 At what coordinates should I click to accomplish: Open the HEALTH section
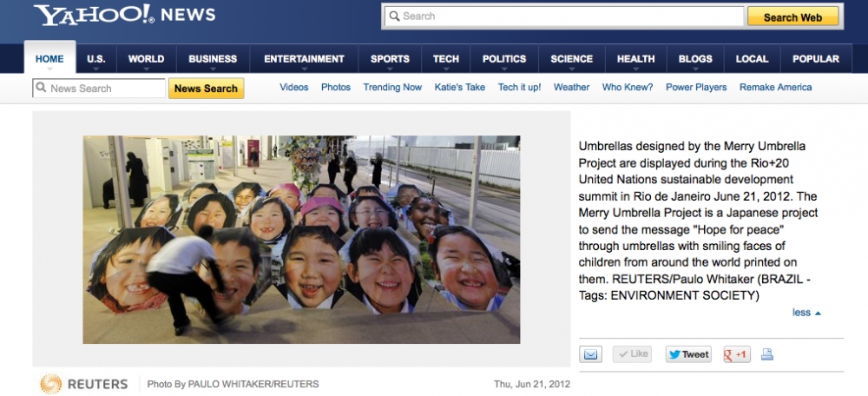pyautogui.click(x=635, y=59)
